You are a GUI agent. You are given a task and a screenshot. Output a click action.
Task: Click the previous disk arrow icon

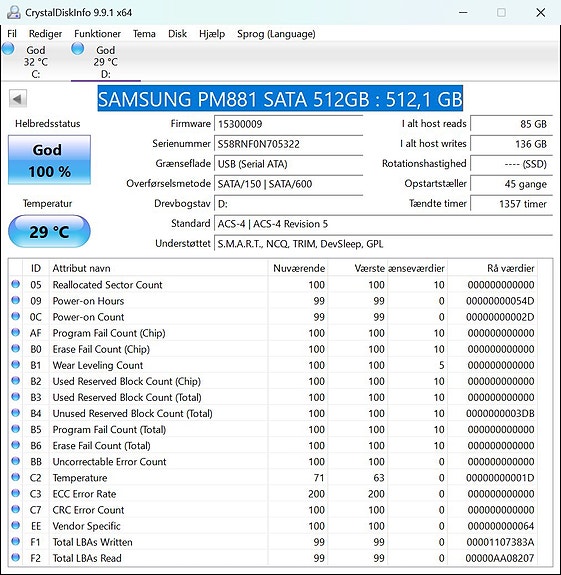(18, 99)
